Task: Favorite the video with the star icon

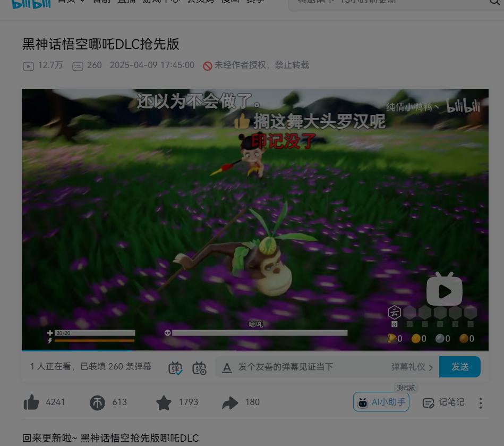Action: (x=164, y=402)
